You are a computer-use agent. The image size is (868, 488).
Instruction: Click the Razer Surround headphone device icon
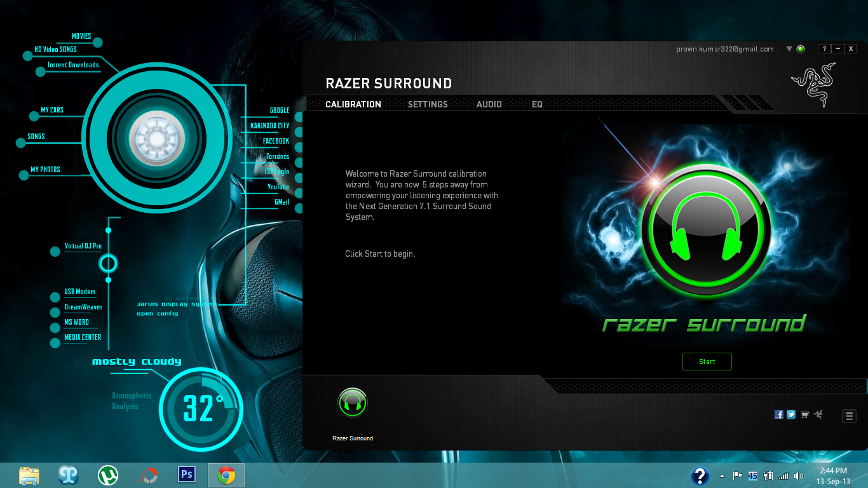click(353, 403)
